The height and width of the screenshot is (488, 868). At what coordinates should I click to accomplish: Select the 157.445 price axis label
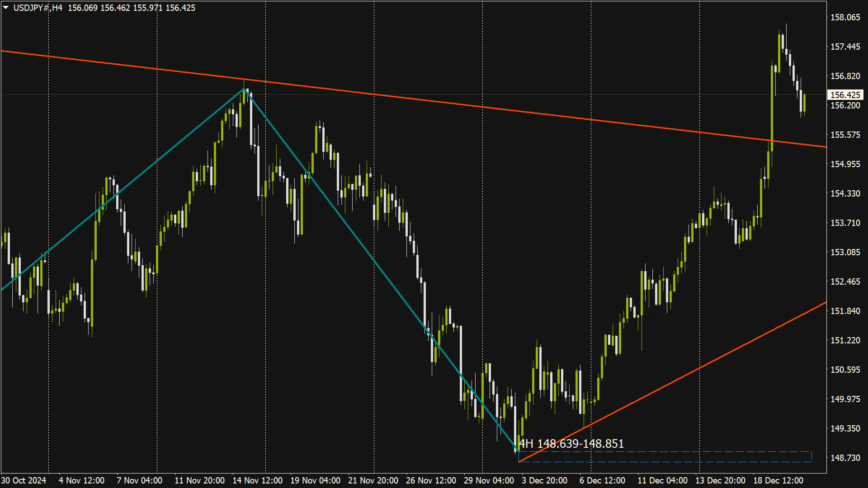pyautogui.click(x=845, y=47)
